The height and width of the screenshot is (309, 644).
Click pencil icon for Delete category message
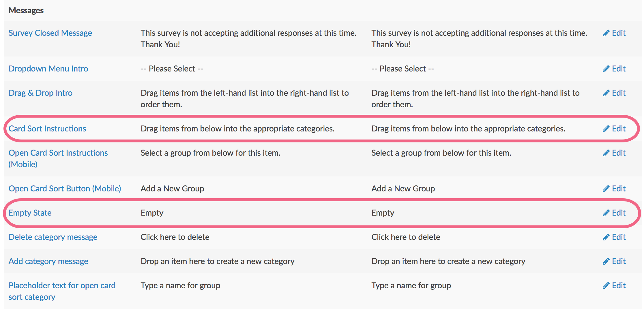coord(606,237)
